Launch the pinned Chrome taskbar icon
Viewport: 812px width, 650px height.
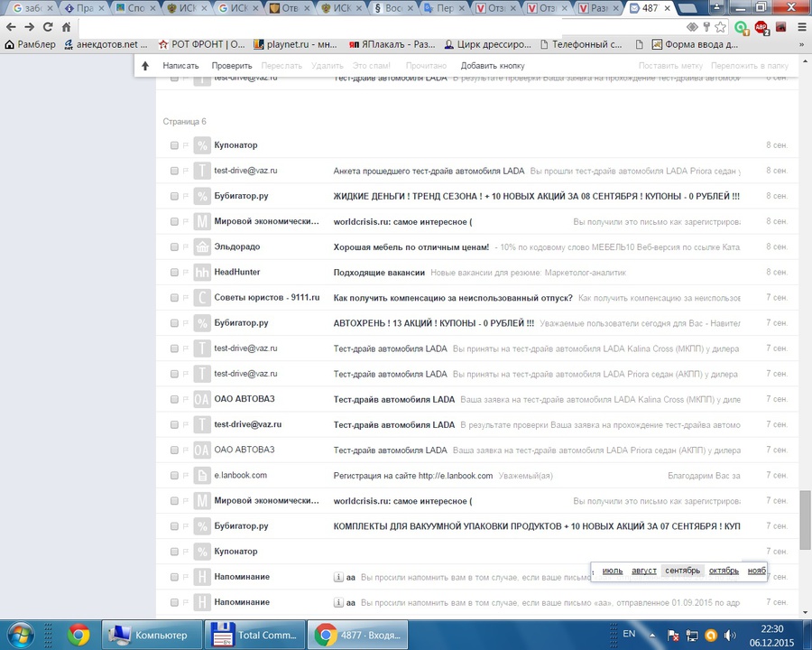[78, 635]
